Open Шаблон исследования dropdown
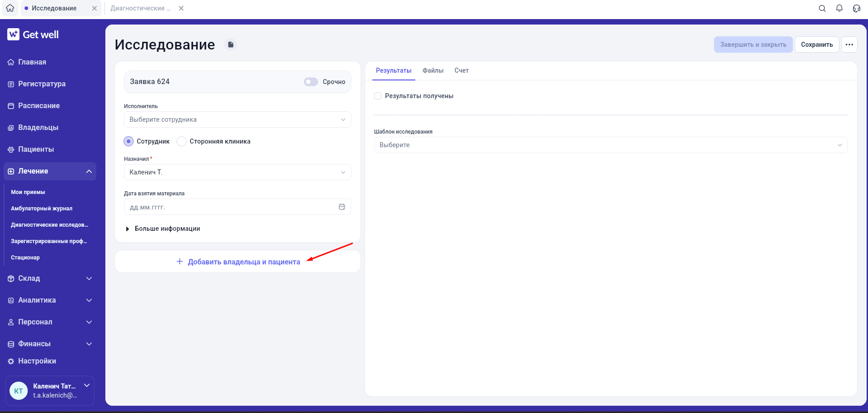This screenshot has width=868, height=413. (x=611, y=145)
